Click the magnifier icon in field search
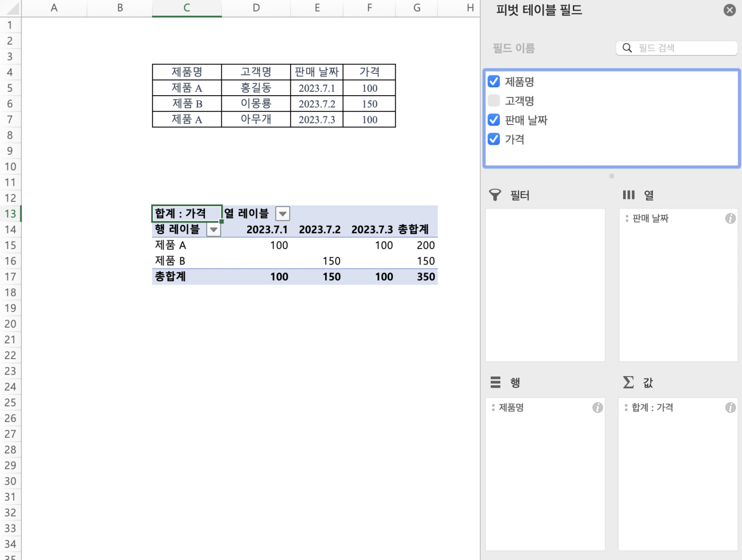Screen dimensions: 742x560 point(627,48)
